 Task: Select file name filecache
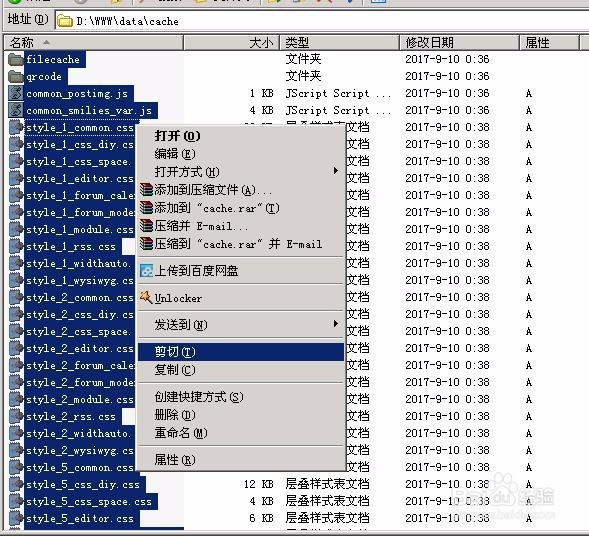tap(53, 59)
